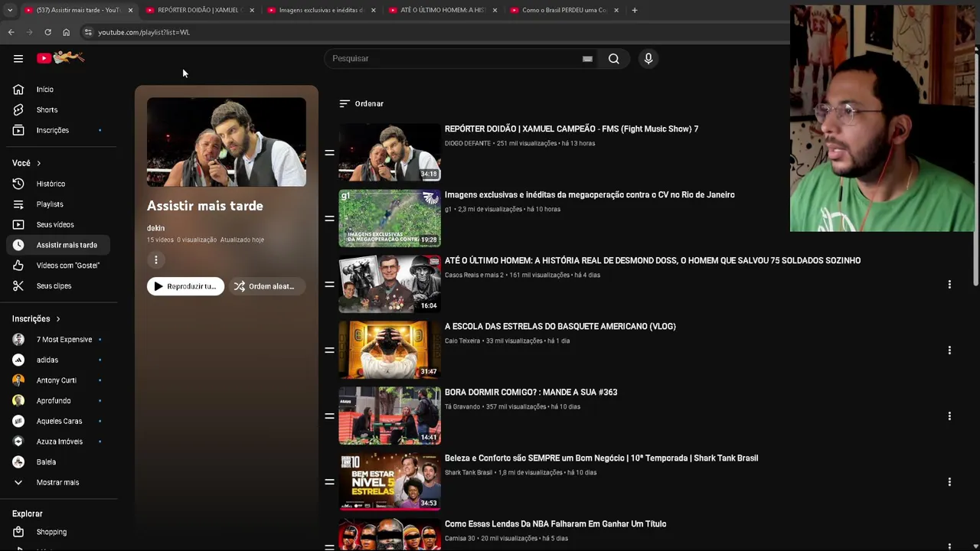Open Seus clipes in sidebar
The image size is (980, 551).
click(60, 285)
